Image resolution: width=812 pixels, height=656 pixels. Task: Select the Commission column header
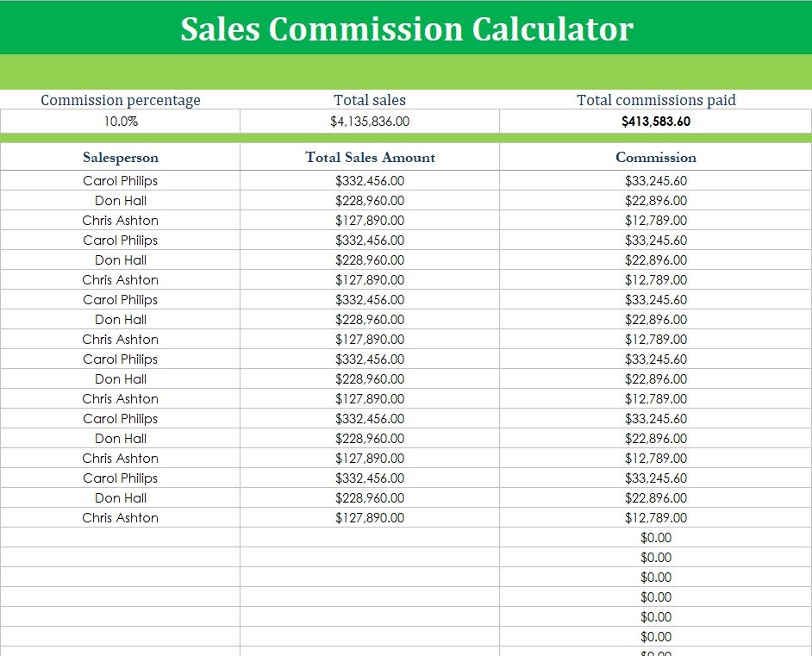(x=656, y=157)
